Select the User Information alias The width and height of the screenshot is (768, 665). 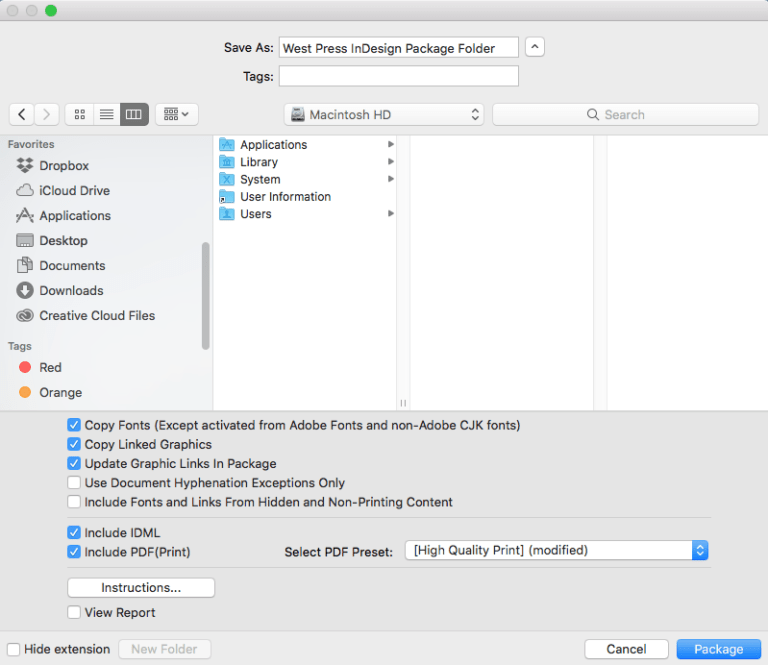(286, 196)
